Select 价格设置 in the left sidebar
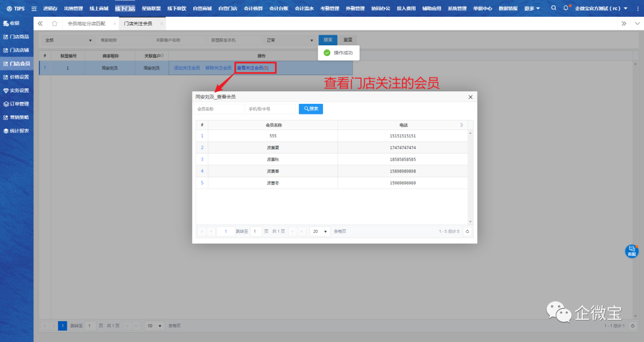The width and height of the screenshot is (644, 342). point(19,77)
